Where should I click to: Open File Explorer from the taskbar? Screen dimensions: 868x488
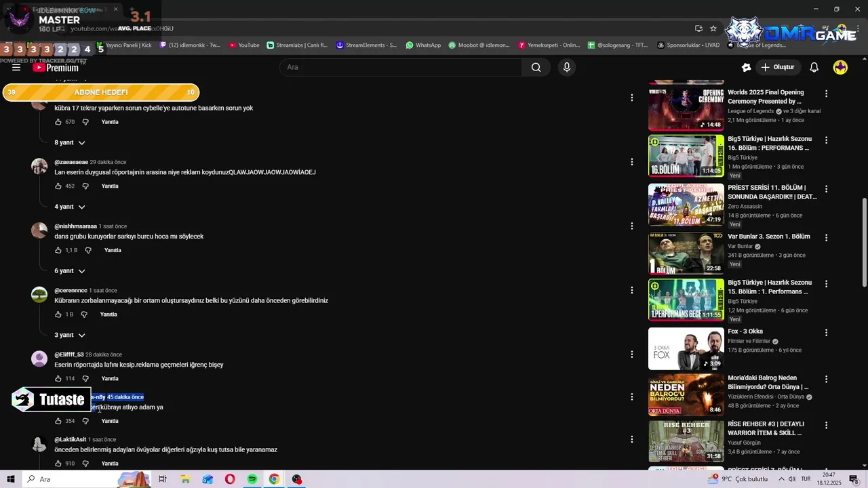[x=185, y=479]
